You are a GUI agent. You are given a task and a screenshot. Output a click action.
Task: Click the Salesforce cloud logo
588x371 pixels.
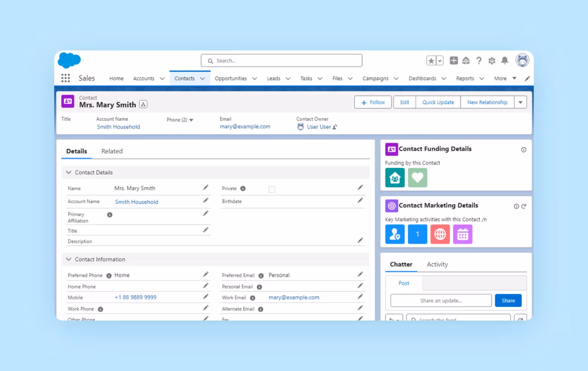coord(69,60)
